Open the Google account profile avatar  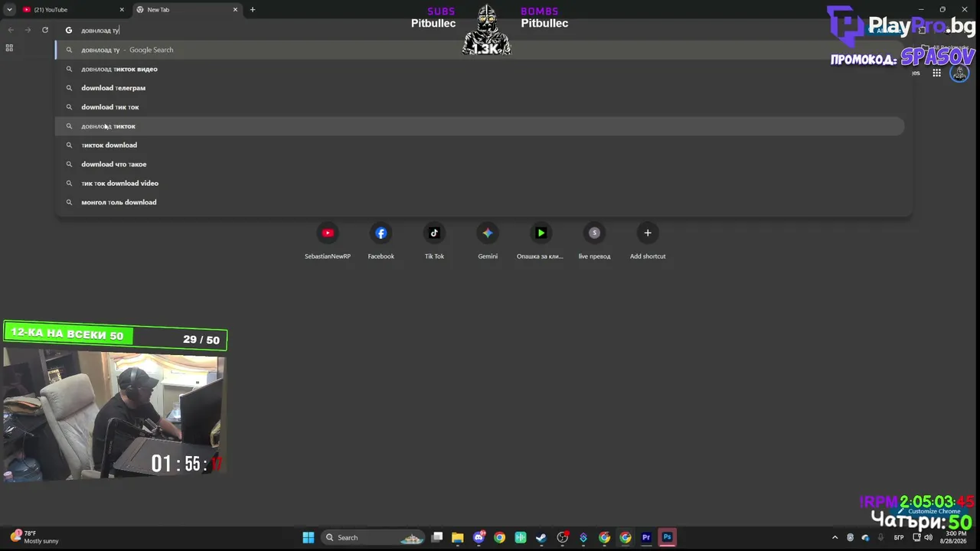click(959, 73)
